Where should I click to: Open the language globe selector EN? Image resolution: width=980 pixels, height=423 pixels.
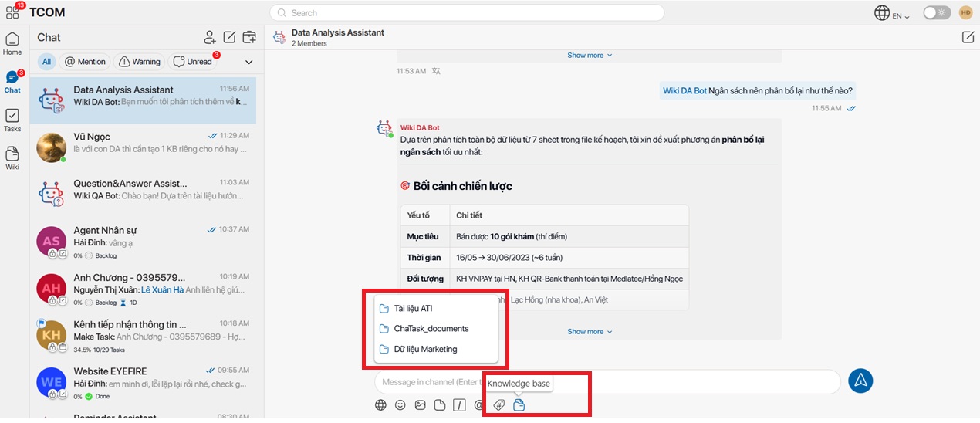coord(891,13)
